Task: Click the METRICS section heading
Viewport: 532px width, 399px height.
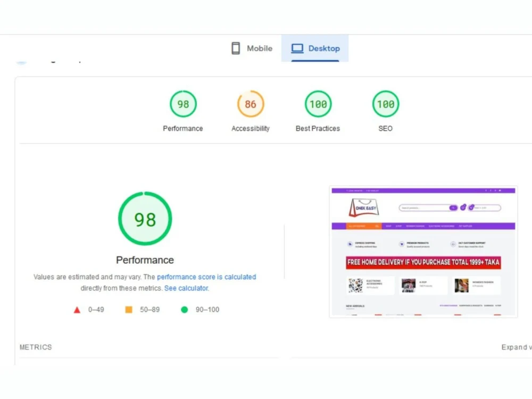Action: coord(36,347)
